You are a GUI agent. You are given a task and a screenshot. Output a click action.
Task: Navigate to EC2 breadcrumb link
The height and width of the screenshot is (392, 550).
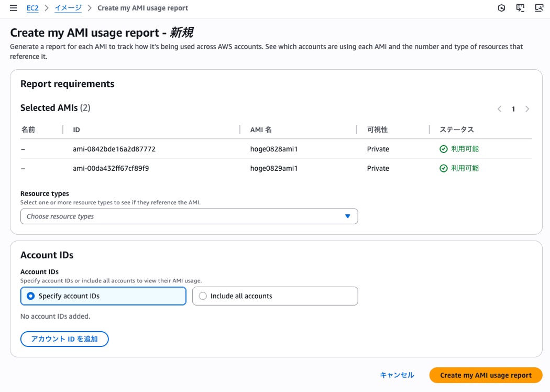(32, 8)
